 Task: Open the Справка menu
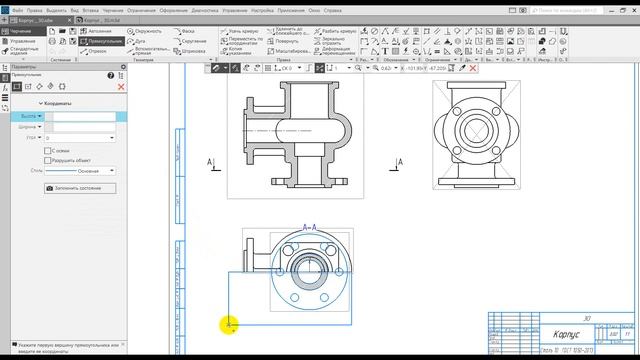(x=333, y=11)
